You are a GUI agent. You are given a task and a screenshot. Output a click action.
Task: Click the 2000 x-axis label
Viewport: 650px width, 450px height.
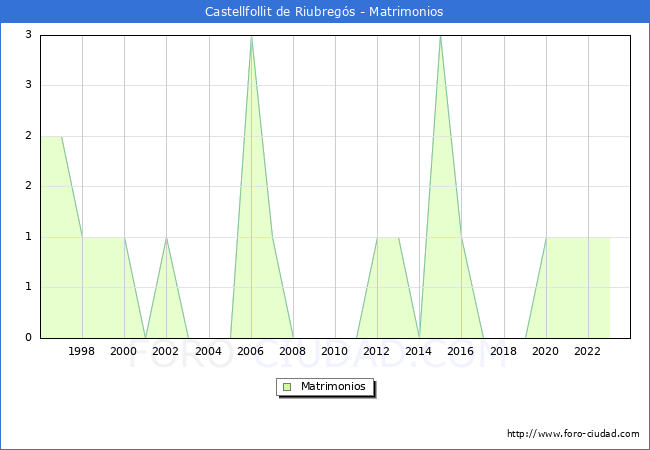124,351
